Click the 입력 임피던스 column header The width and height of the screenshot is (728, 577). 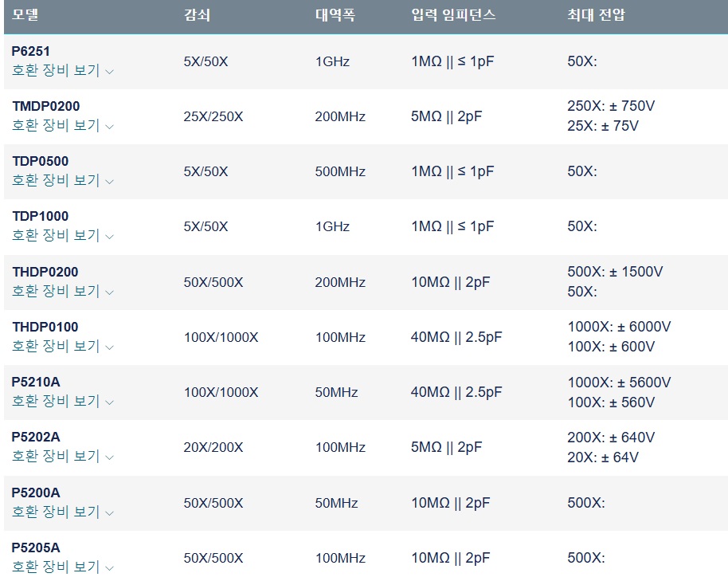[453, 15]
